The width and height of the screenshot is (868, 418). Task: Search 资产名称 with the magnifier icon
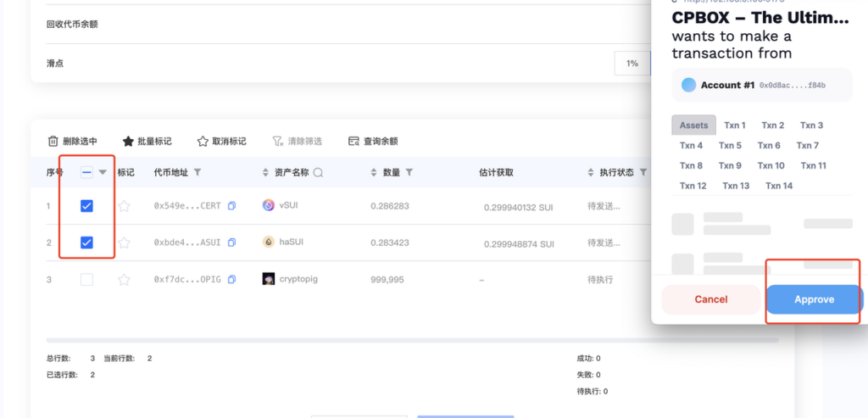[318, 173]
